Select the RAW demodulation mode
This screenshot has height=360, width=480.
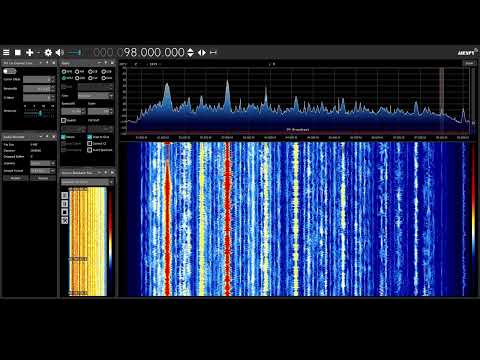[x=107, y=78]
